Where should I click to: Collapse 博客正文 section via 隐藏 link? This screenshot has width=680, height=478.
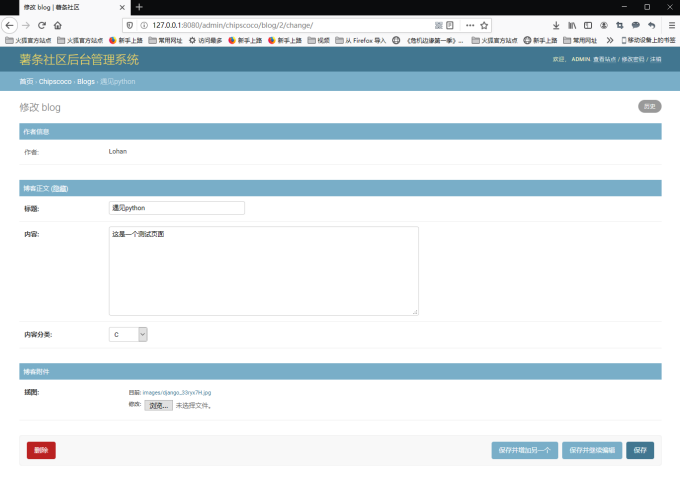[x=60, y=189]
